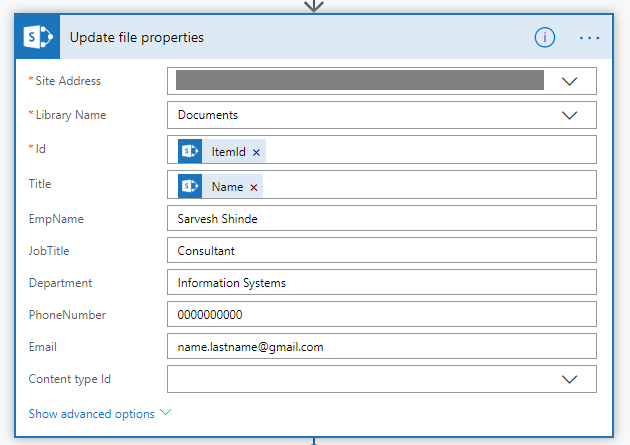Screen dimensions: 630x445
Task: Edit the JobTitle field containing Consultant
Action: tap(381, 251)
